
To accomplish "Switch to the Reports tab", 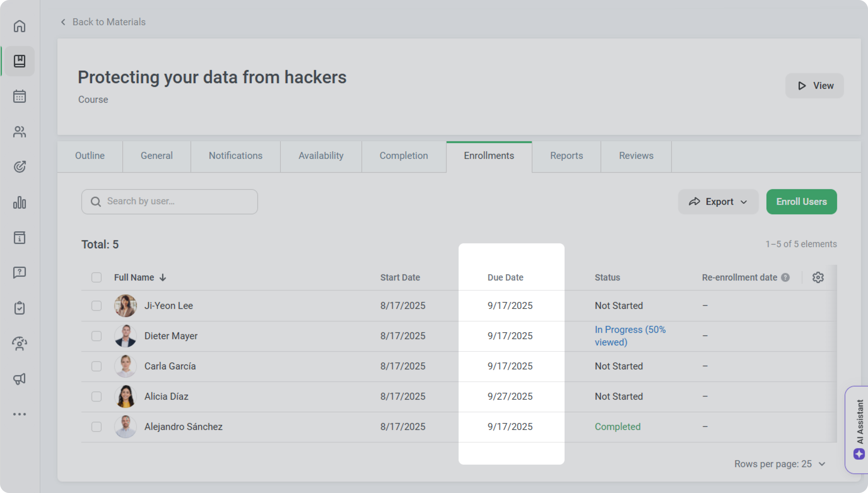I will click(566, 156).
